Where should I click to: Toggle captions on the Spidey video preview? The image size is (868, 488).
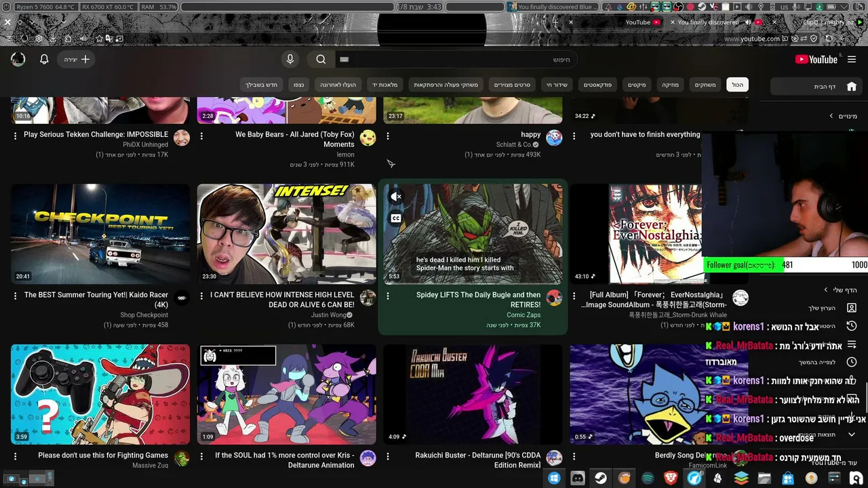[396, 218]
